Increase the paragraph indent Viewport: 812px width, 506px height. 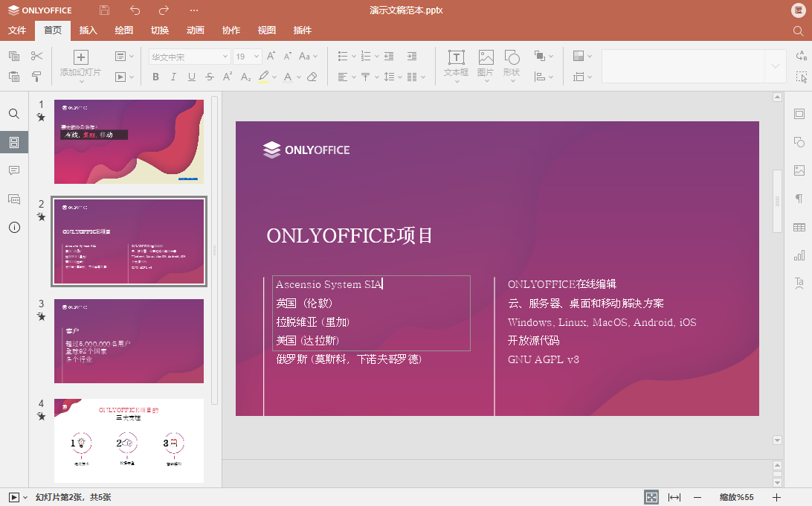pyautogui.click(x=412, y=56)
